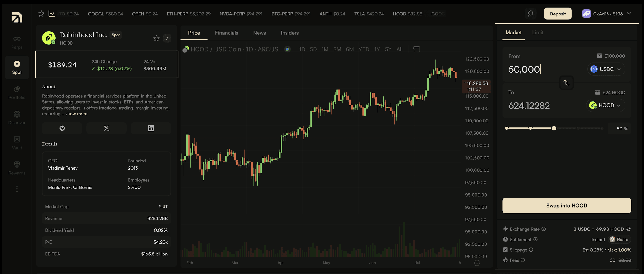Set chart range to 5Y

pos(388,49)
